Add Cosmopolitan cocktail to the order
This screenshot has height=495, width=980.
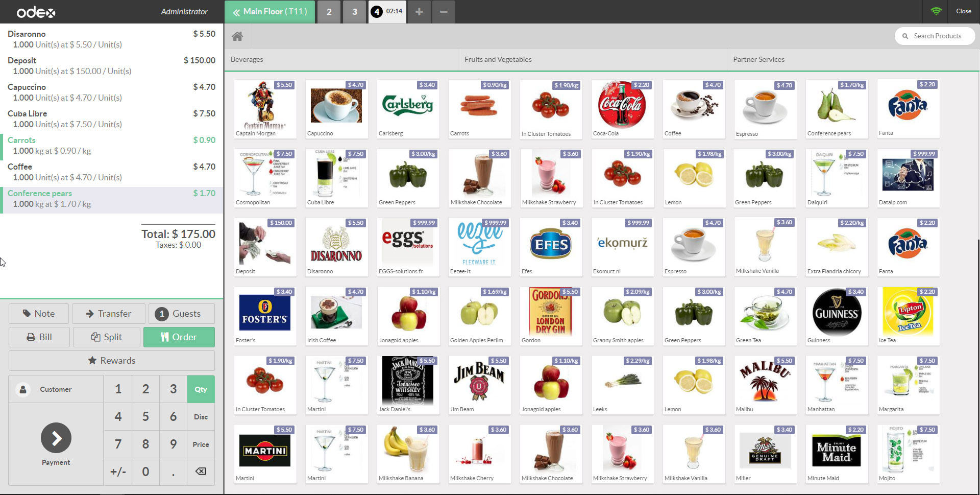tap(265, 178)
